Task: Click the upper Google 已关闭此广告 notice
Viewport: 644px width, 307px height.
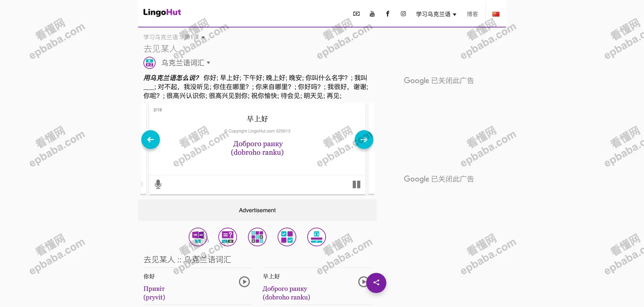Action: click(x=439, y=80)
